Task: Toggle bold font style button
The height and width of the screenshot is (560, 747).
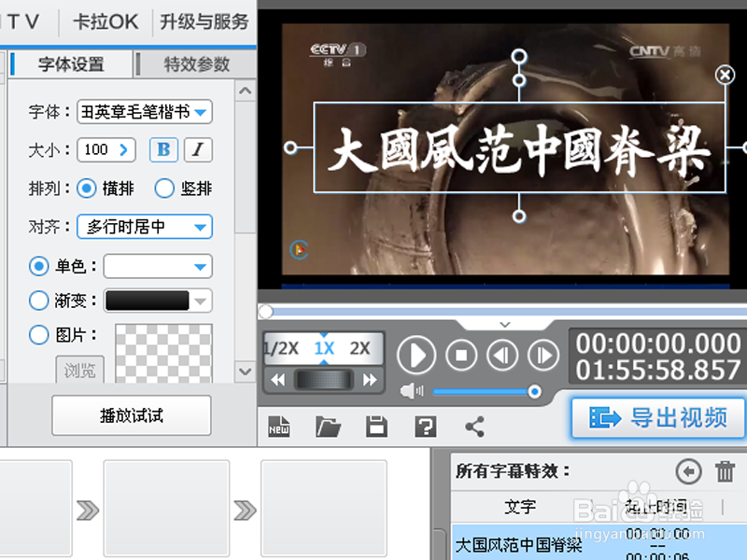Action: [163, 149]
